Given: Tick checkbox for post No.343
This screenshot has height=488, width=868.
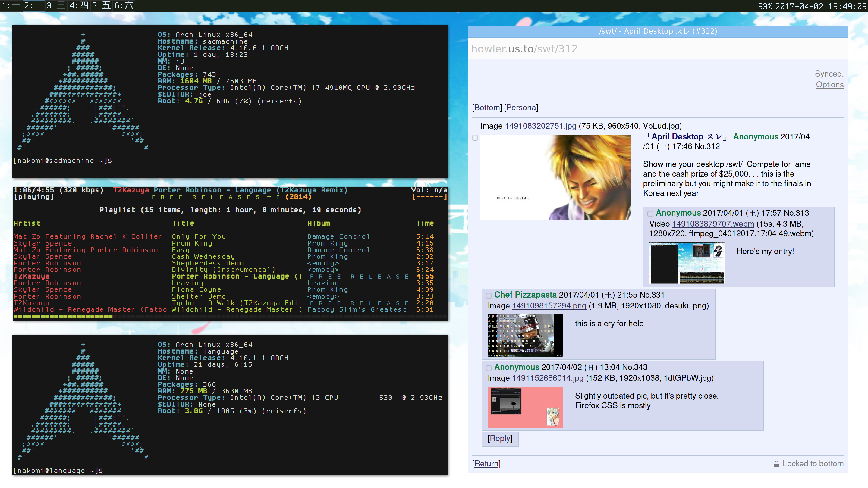Looking at the screenshot, I should pos(489,368).
